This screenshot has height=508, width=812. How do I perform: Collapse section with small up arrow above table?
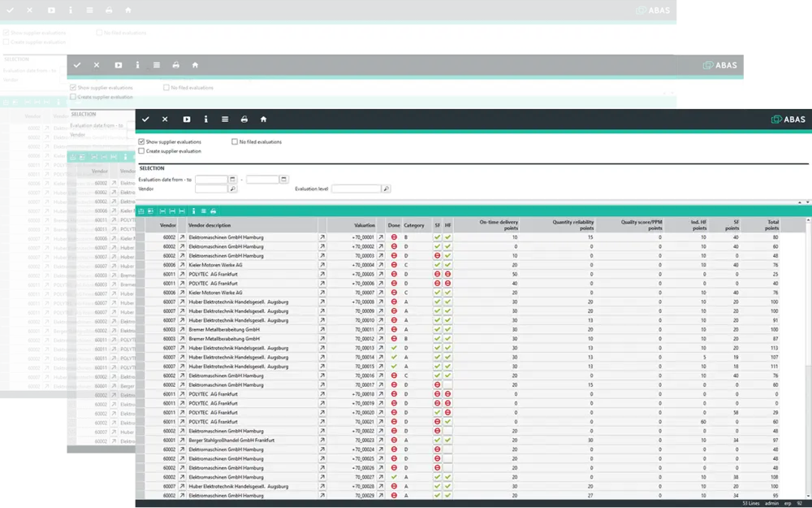click(x=800, y=202)
